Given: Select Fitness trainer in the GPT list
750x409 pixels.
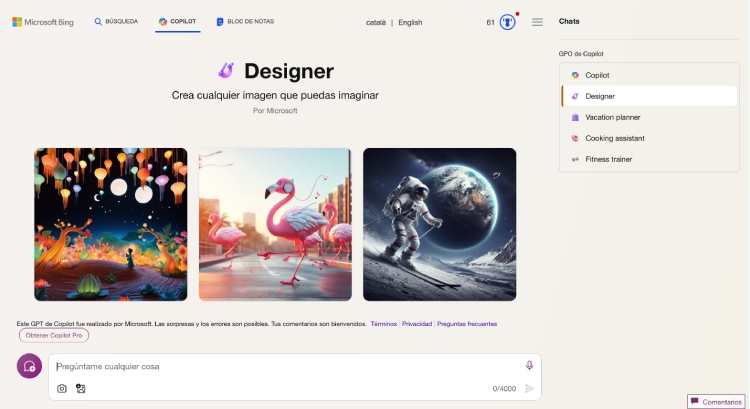Looking at the screenshot, I should (649, 159).
